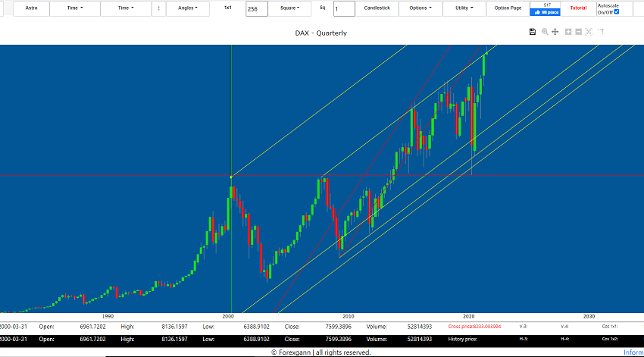Click the input field containing 256
This screenshot has height=357, width=644.
[255, 9]
